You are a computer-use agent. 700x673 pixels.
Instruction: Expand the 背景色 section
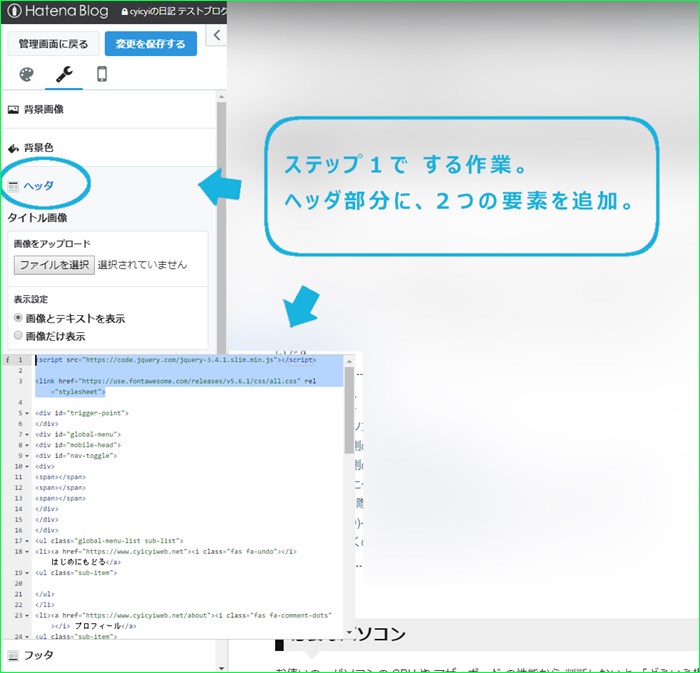[108, 148]
